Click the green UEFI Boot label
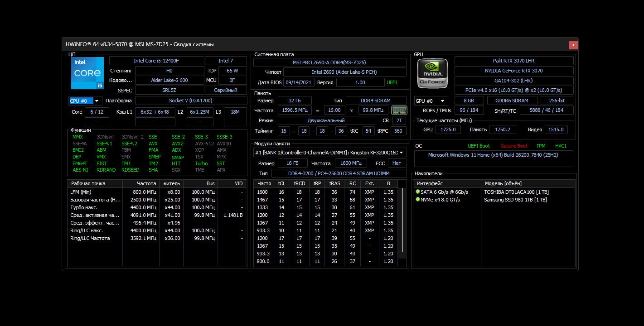Viewport: 644px width, 326px height. [x=479, y=146]
